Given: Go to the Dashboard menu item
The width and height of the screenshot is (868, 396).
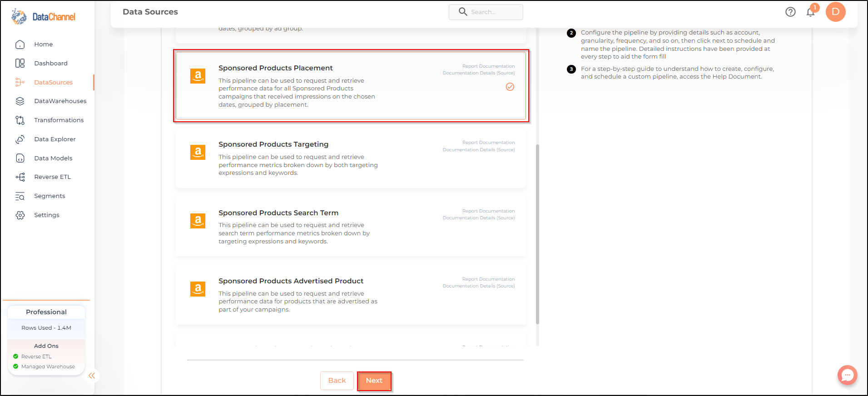Looking at the screenshot, I should (51, 63).
